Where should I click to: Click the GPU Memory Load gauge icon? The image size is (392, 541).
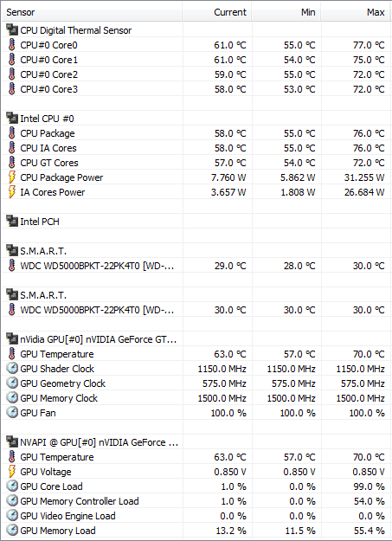click(12, 531)
